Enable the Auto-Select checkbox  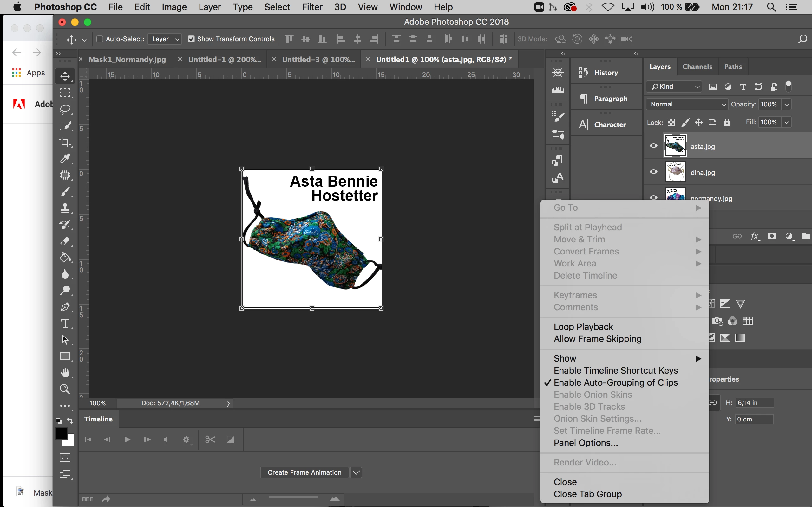(x=100, y=39)
